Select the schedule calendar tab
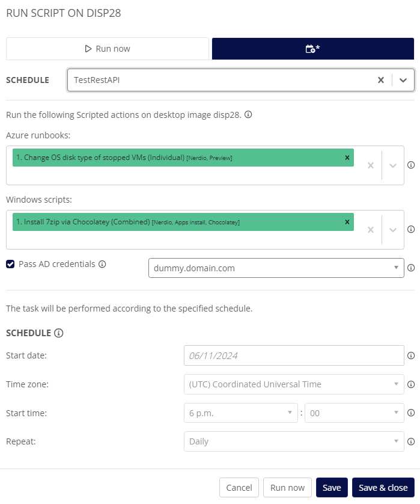The width and height of the screenshot is (420, 504). click(x=313, y=49)
